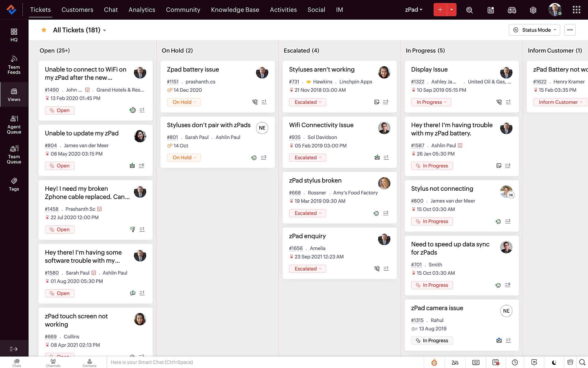Viewport: 588px width, 368px height.
Task: Toggle favorite star for All Tickets view
Action: click(x=44, y=30)
